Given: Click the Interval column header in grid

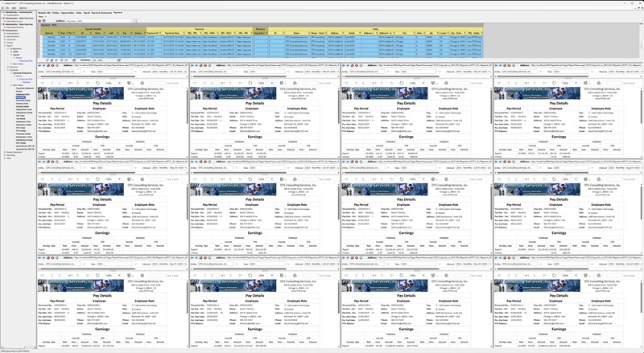Looking at the screenshot, I should tap(50, 35).
